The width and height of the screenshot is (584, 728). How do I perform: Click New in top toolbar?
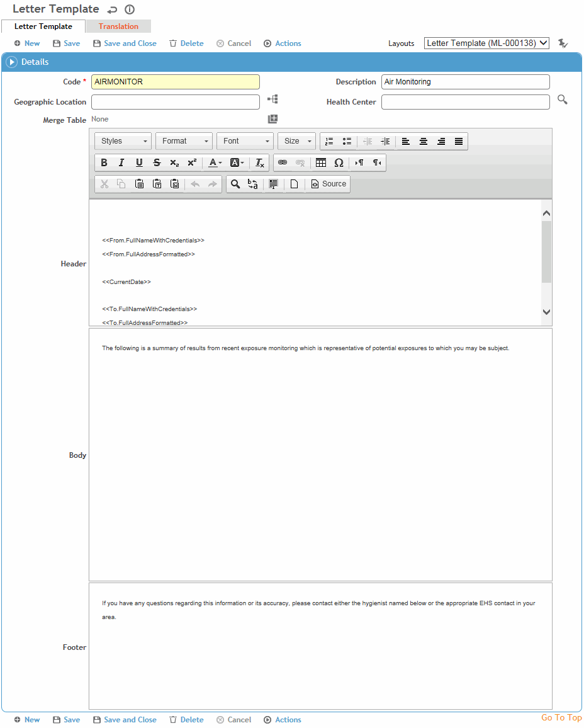point(27,43)
